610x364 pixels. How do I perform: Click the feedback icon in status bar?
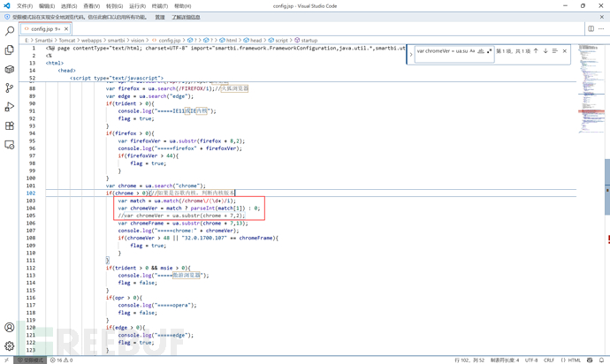590,360
